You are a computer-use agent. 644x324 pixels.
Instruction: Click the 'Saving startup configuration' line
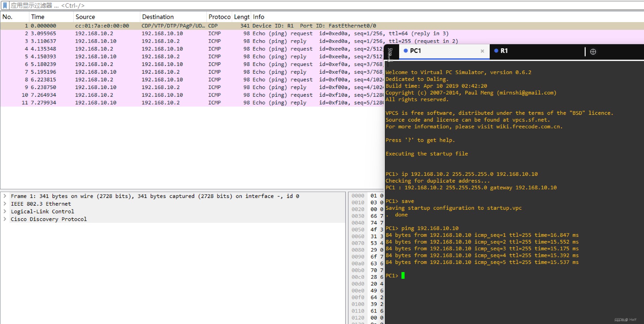453,208
